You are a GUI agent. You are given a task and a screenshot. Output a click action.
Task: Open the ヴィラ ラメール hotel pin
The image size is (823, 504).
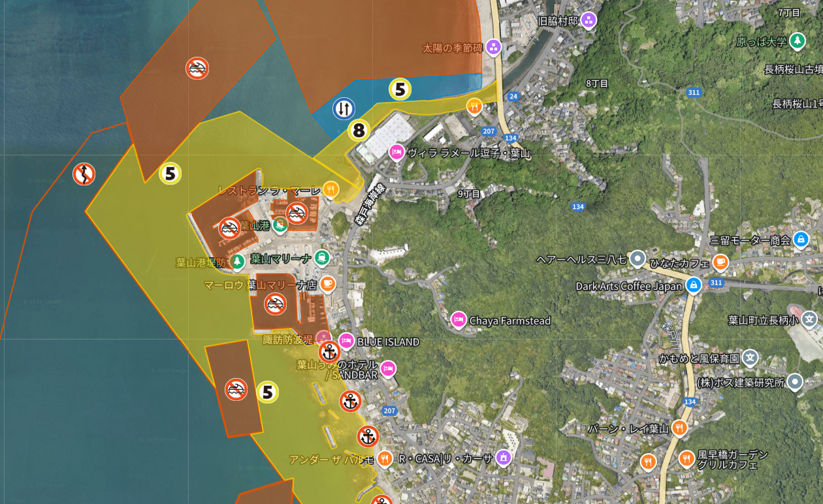click(396, 152)
